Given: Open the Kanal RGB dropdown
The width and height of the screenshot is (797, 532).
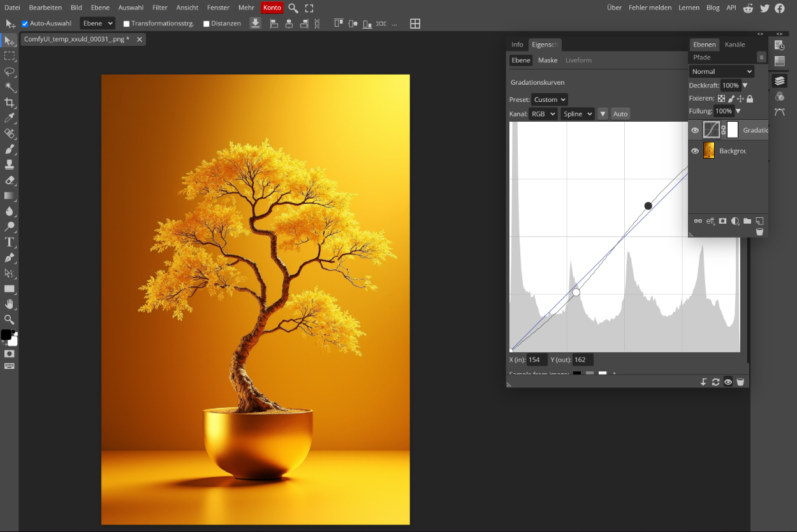Looking at the screenshot, I should pyautogui.click(x=543, y=114).
